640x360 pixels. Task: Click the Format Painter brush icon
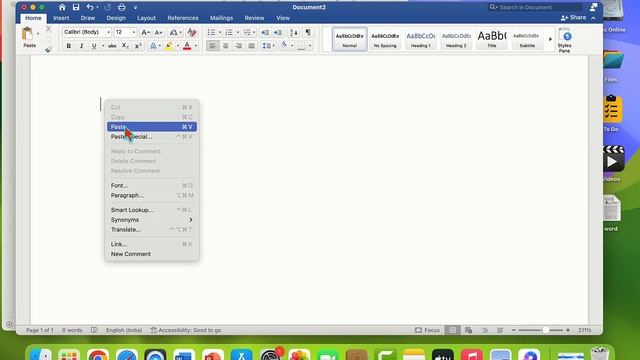coord(48,49)
